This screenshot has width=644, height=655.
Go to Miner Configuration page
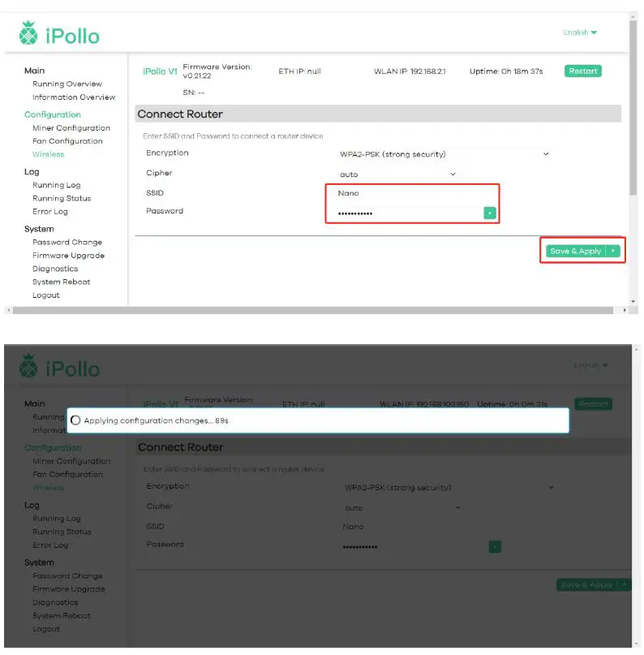tap(71, 128)
